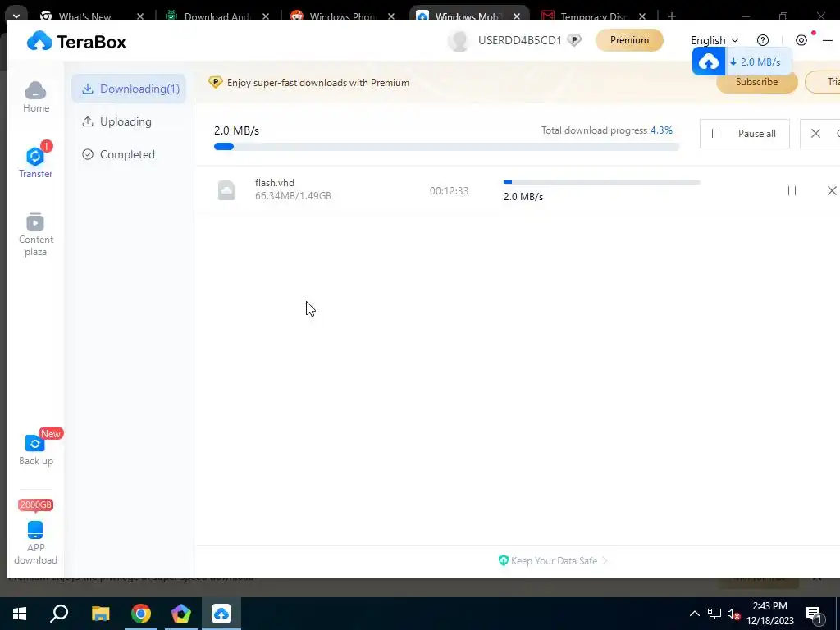Open the help question mark icon
Viewport: 840px width, 630px height.
coord(763,40)
